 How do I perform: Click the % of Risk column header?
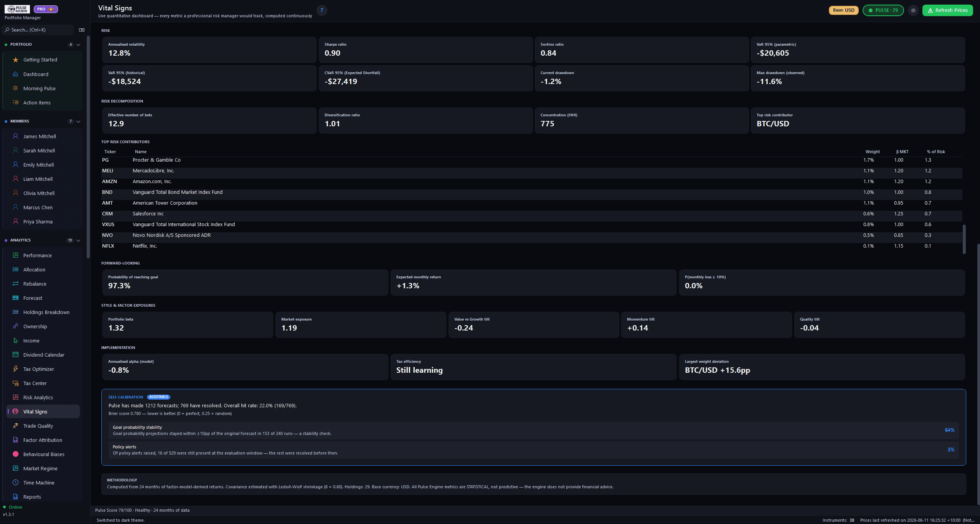point(936,152)
